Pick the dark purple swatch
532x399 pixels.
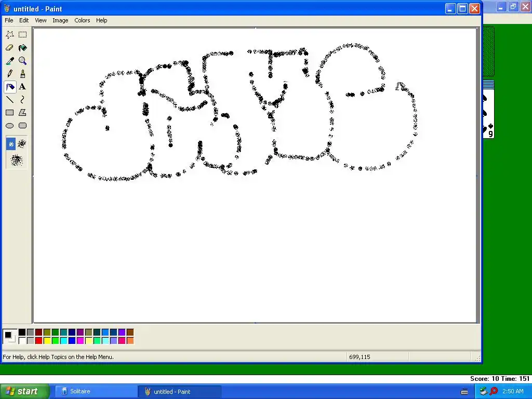click(81, 332)
